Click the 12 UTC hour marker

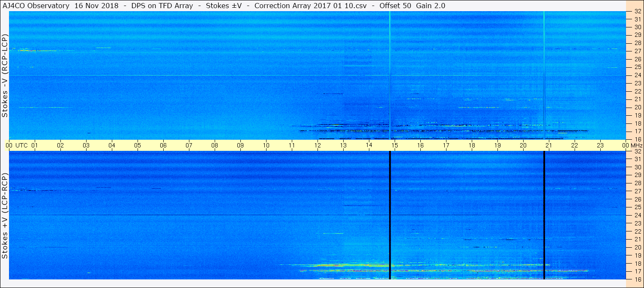click(x=318, y=145)
